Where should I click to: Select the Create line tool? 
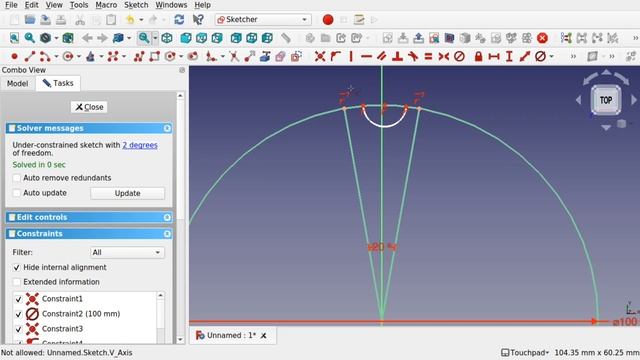pos(30,56)
